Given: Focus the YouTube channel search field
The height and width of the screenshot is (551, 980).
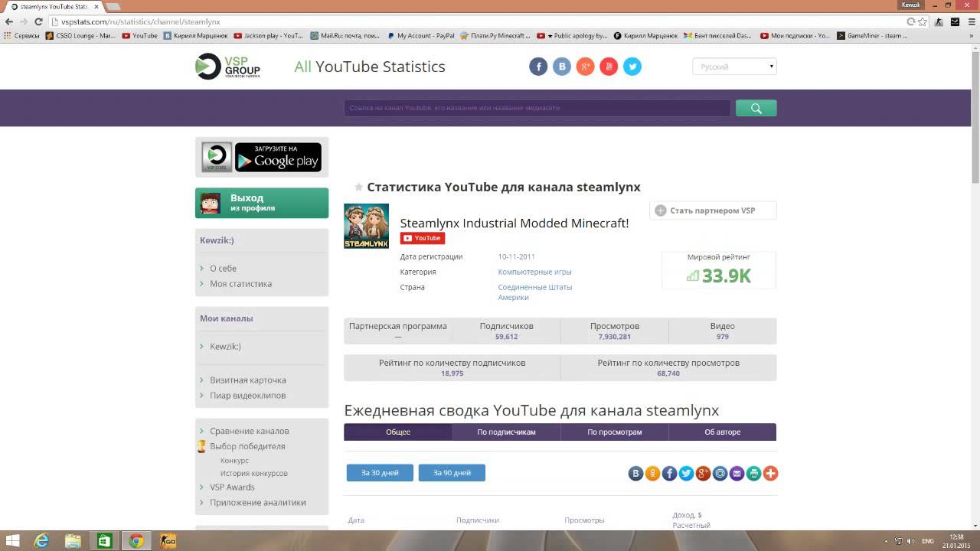Looking at the screenshot, I should click(537, 108).
